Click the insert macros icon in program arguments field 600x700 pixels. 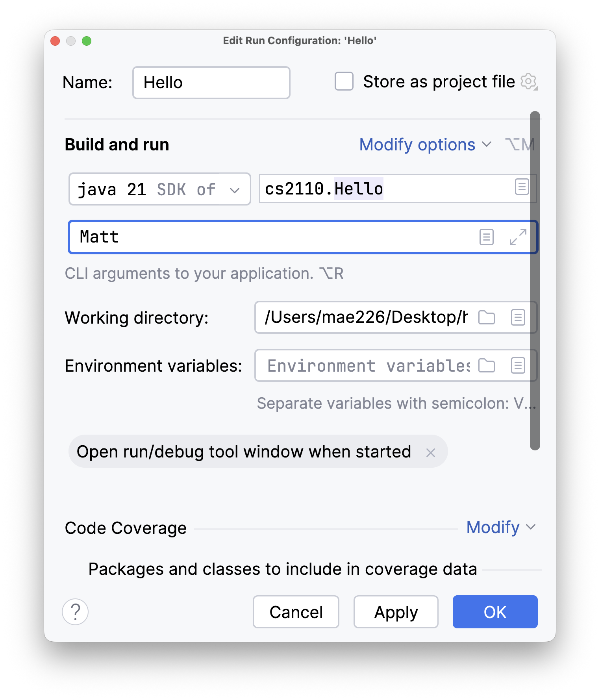(487, 237)
